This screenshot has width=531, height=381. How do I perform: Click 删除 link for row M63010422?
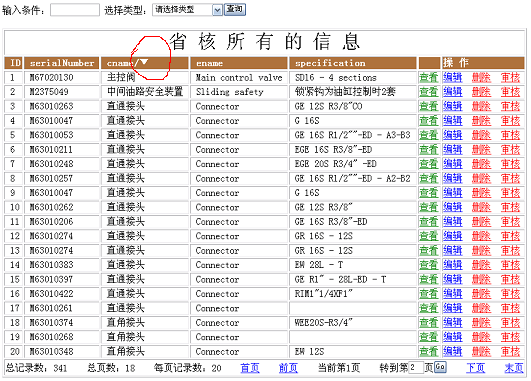(x=481, y=294)
